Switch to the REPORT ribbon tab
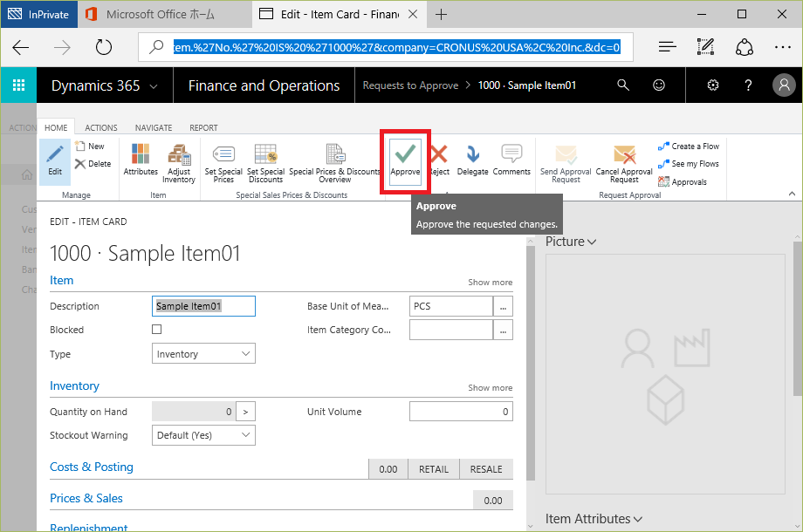Viewport: 803px width, 532px height. 203,128
